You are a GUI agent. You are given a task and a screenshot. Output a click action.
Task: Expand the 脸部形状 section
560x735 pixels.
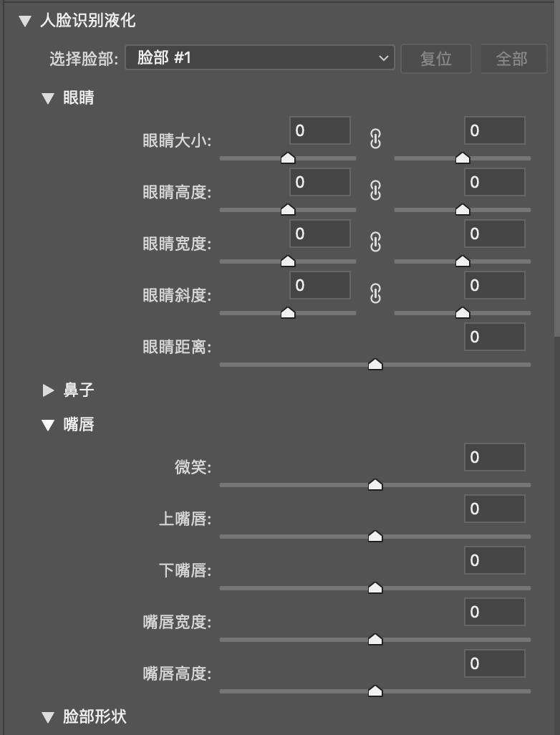(49, 716)
